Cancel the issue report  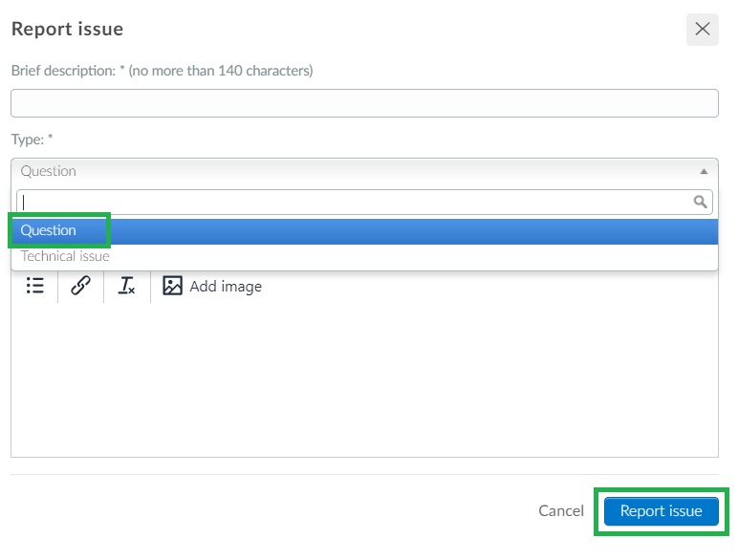tap(561, 510)
